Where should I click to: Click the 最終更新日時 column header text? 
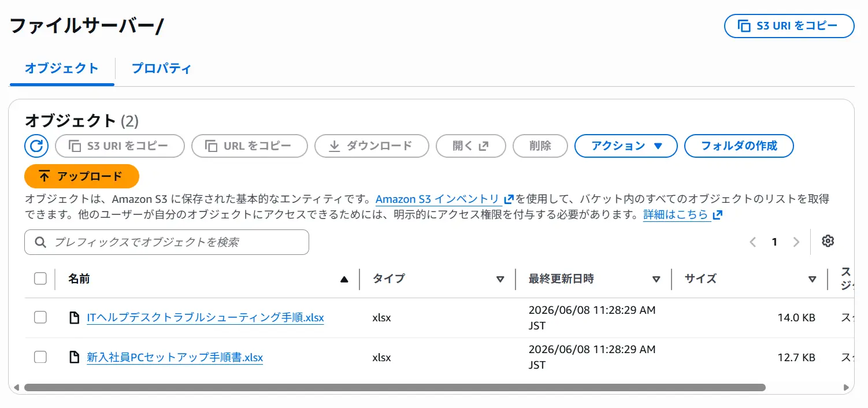[561, 279]
